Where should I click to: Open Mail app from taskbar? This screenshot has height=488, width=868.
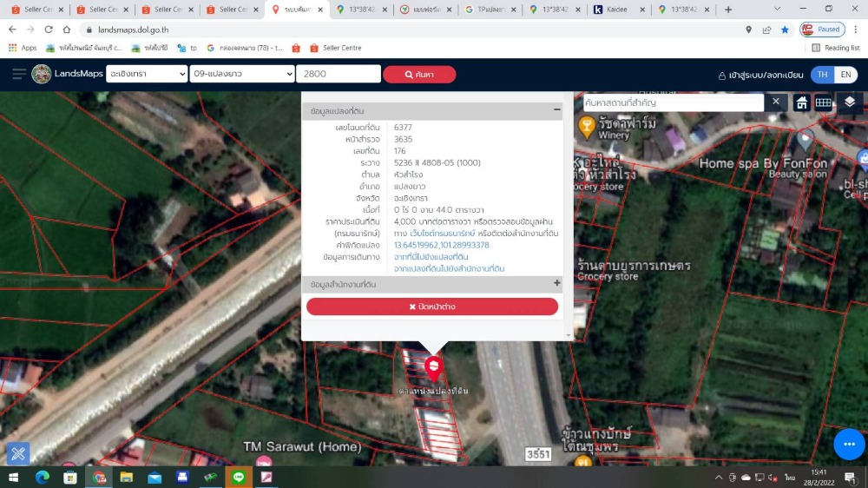[155, 477]
